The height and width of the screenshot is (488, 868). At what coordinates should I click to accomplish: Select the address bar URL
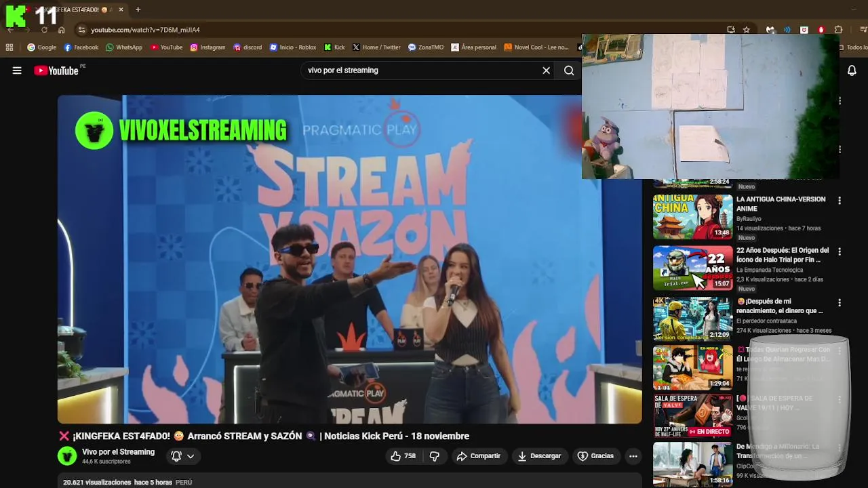[x=145, y=30]
